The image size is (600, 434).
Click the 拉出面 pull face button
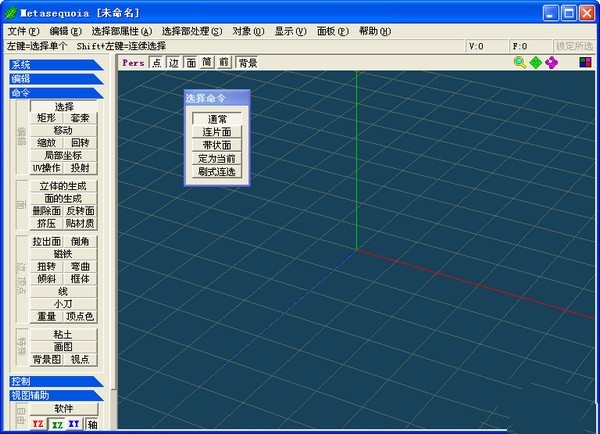tap(47, 241)
